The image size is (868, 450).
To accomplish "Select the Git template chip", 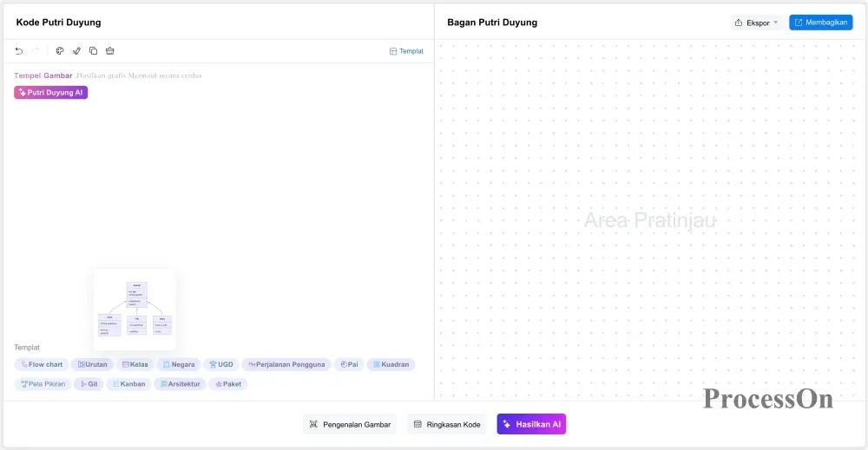I will tap(89, 383).
